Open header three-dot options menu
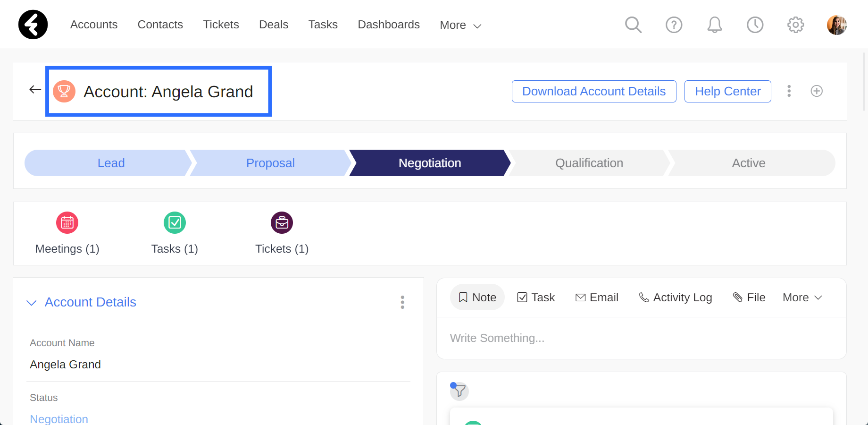This screenshot has height=425, width=868. click(789, 91)
